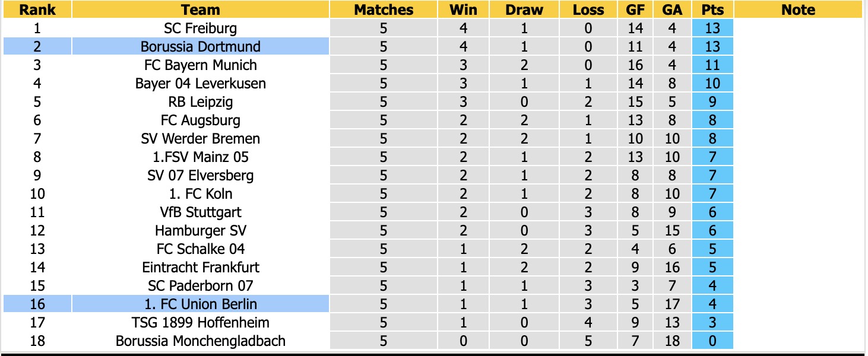This screenshot has width=868, height=356.
Task: Click the Loss column header
Action: point(588,9)
